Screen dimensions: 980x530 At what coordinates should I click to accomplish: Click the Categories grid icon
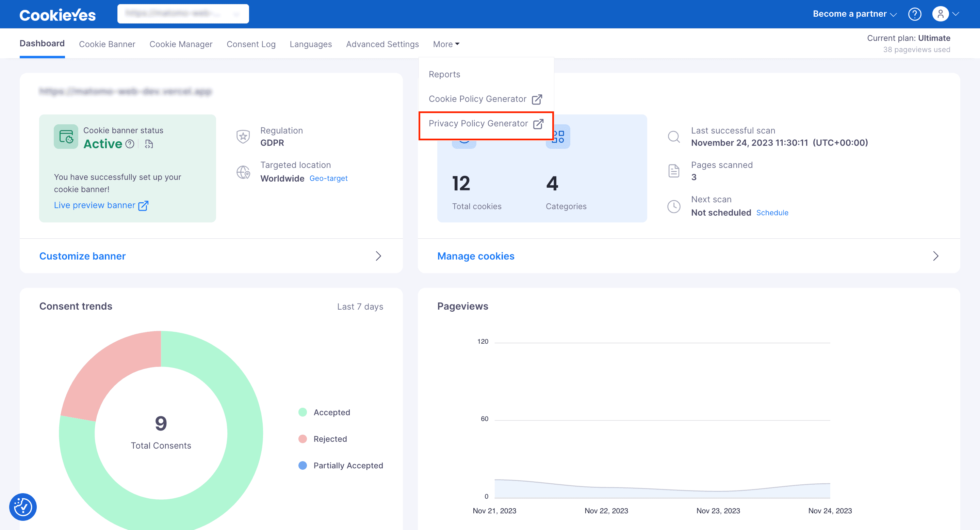click(x=558, y=137)
